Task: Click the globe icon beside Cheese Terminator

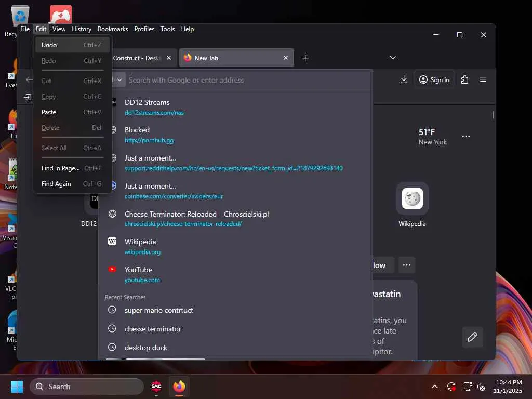Action: pyautogui.click(x=112, y=214)
